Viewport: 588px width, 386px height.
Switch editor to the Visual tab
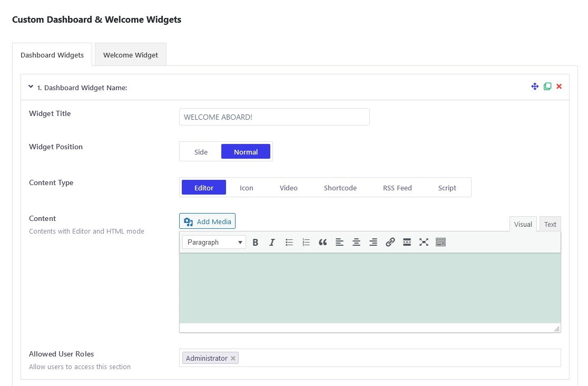pyautogui.click(x=523, y=224)
